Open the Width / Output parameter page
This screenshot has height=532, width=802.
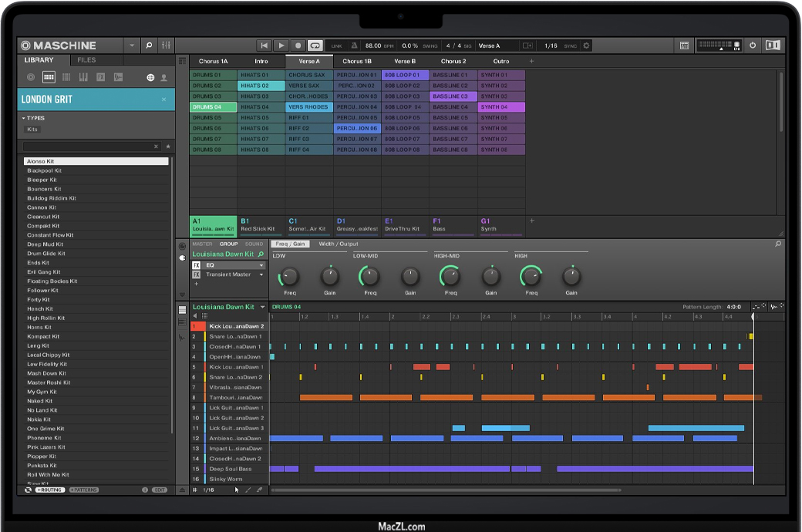click(x=338, y=244)
